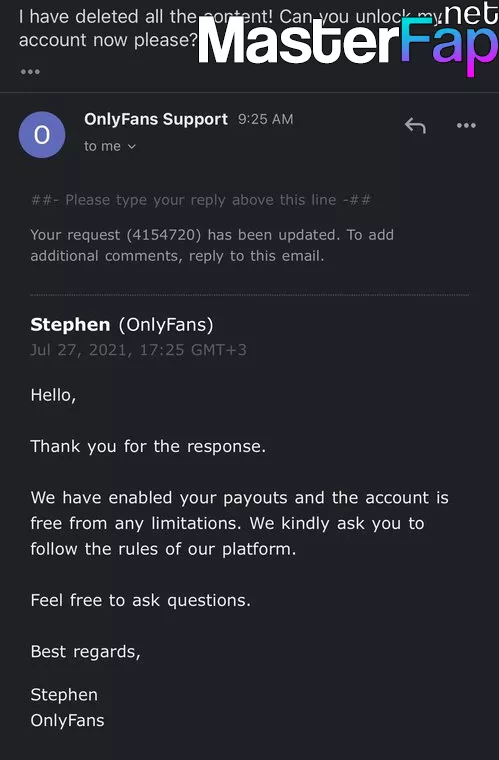
Task: Click the 'net' text in the watermark
Action: point(471,13)
